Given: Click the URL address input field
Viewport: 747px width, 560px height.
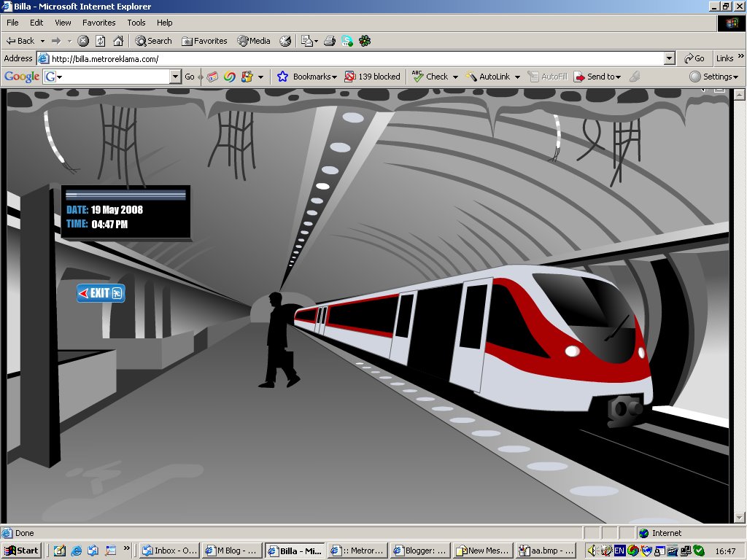Looking at the screenshot, I should pos(356,58).
